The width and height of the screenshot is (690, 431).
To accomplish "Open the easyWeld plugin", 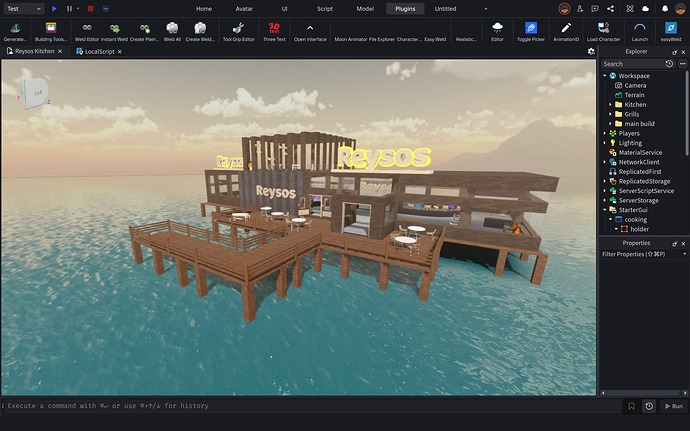I will (x=671, y=32).
